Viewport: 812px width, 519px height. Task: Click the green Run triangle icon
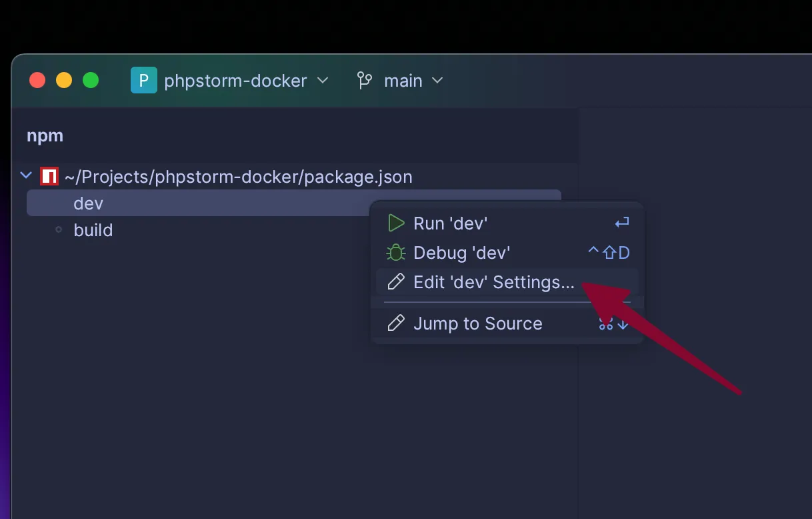(x=396, y=223)
